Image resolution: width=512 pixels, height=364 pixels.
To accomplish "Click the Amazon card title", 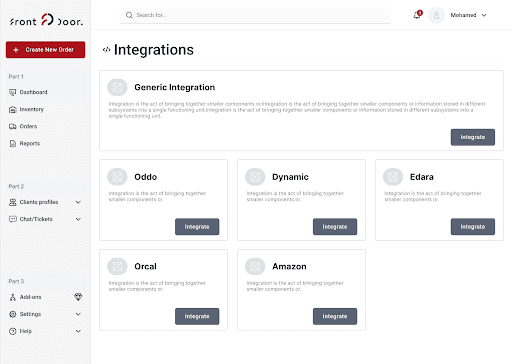I will tap(289, 267).
